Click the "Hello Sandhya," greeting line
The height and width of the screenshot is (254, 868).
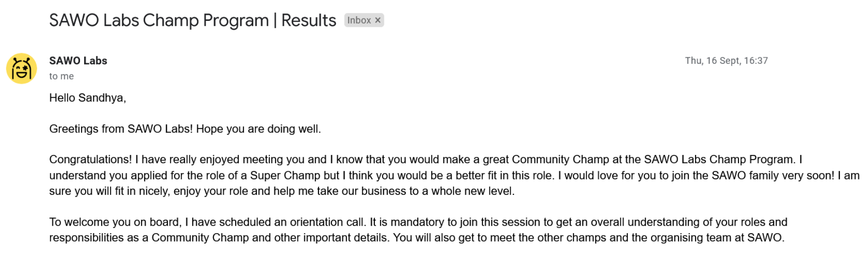[88, 98]
